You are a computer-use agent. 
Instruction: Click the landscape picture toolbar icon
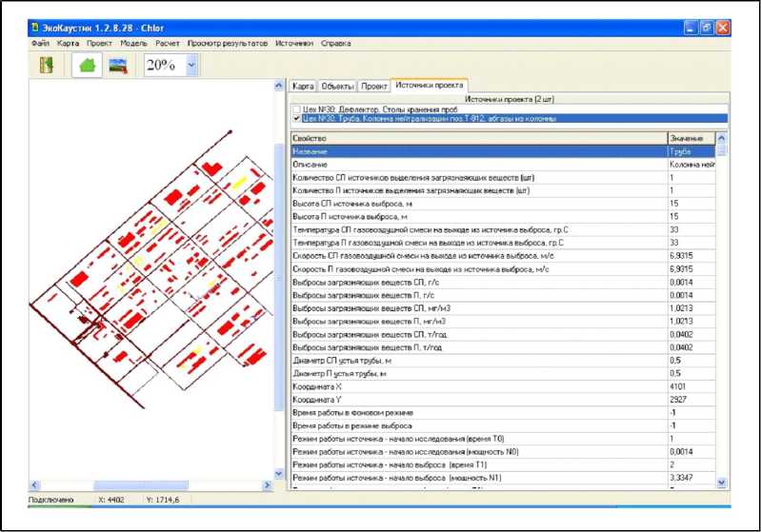point(119,66)
